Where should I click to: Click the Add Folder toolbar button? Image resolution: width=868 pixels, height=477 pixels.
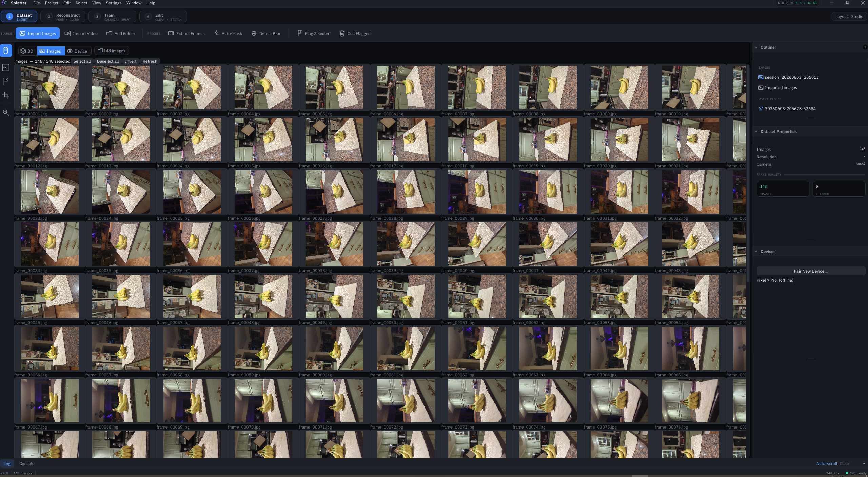[121, 33]
